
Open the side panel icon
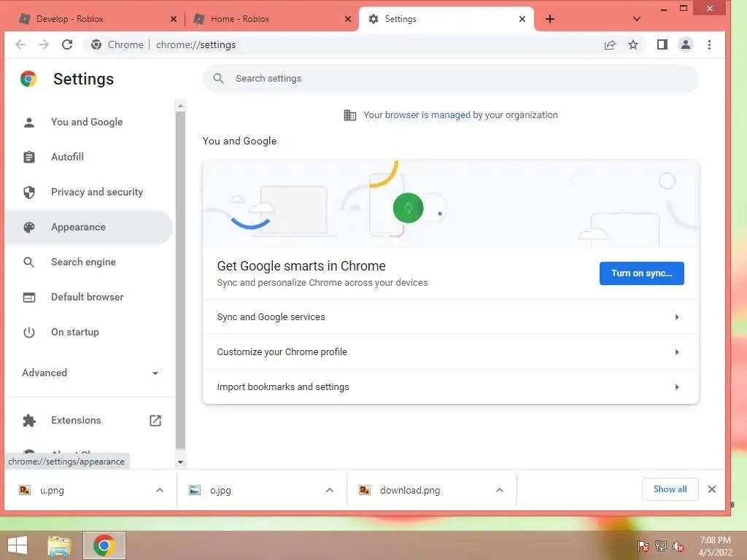pos(662,44)
